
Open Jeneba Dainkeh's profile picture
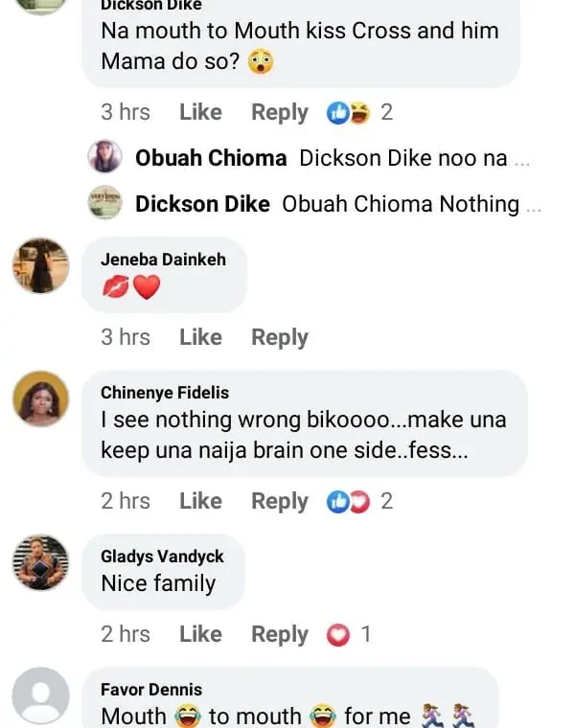40,265
